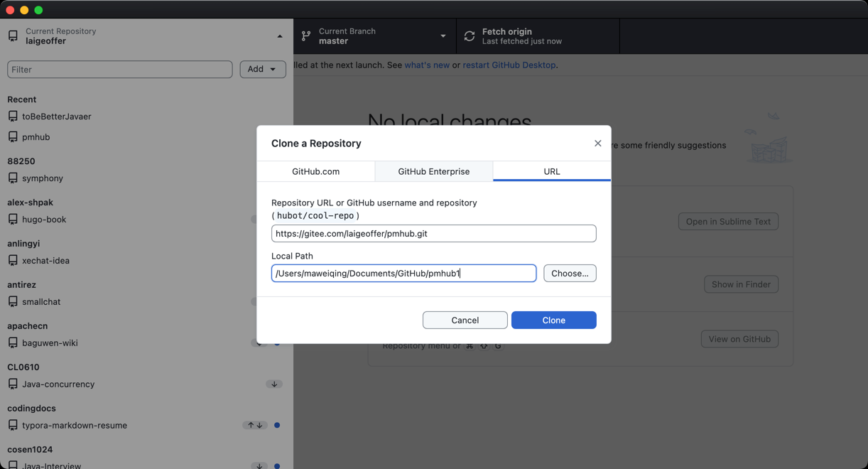Focus the repository Filter text box

tap(119, 70)
